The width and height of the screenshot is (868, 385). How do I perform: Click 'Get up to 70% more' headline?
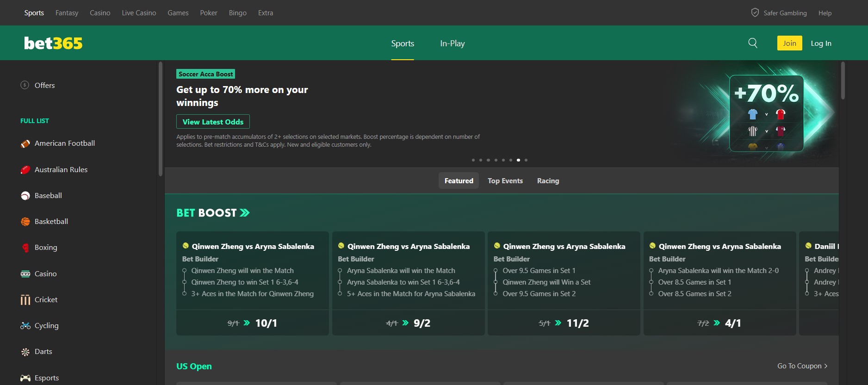(x=242, y=96)
